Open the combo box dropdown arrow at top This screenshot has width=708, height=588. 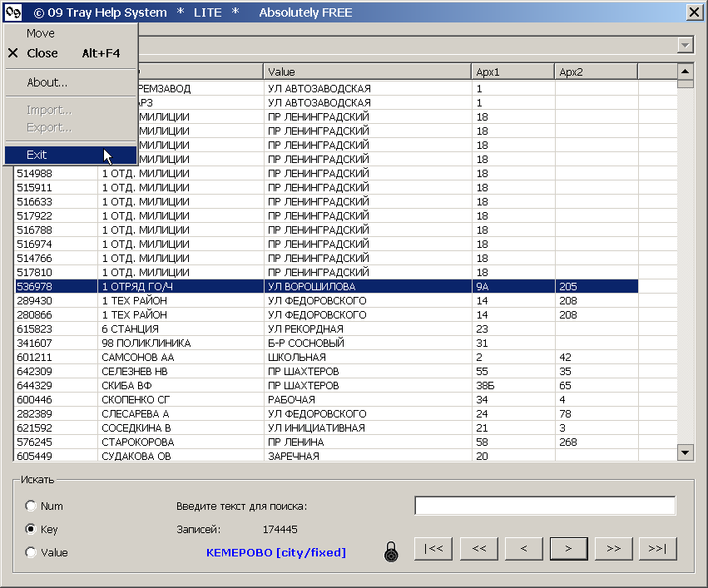686,46
